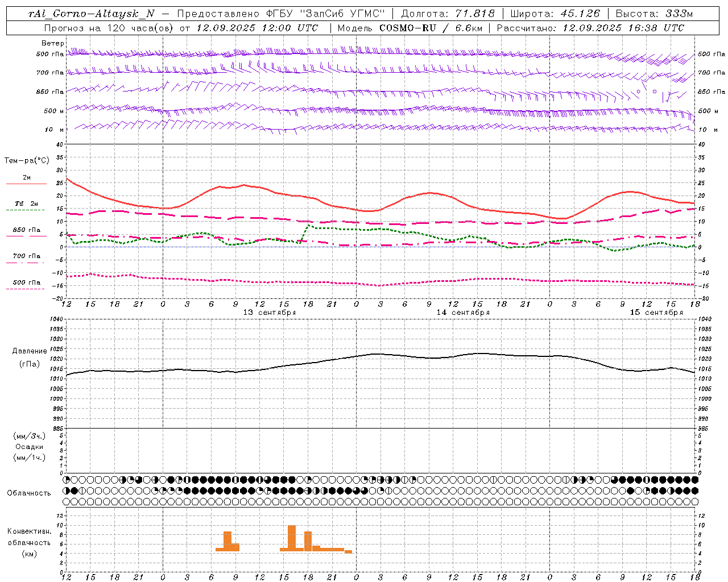Click the solid red 2м legend line
The height and width of the screenshot is (582, 728).
[x=26, y=184]
